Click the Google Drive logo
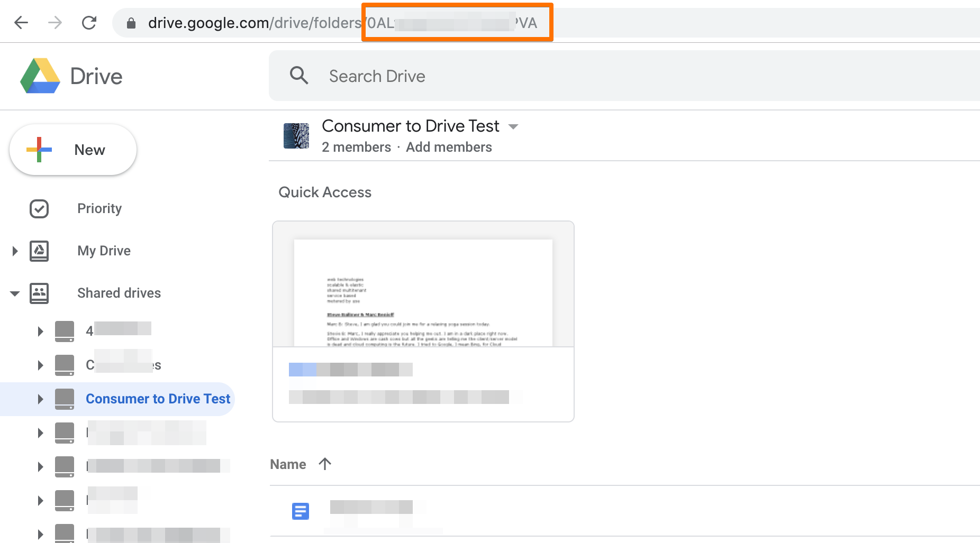 [40, 76]
